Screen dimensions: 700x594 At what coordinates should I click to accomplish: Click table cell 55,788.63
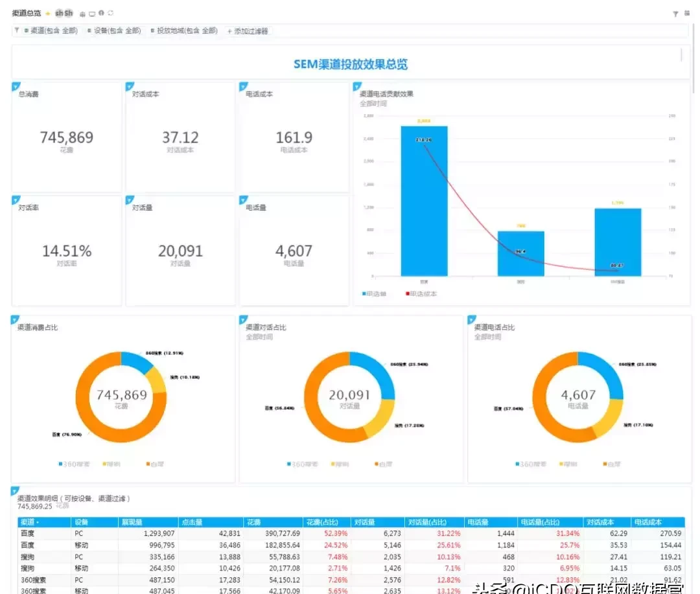click(x=285, y=557)
